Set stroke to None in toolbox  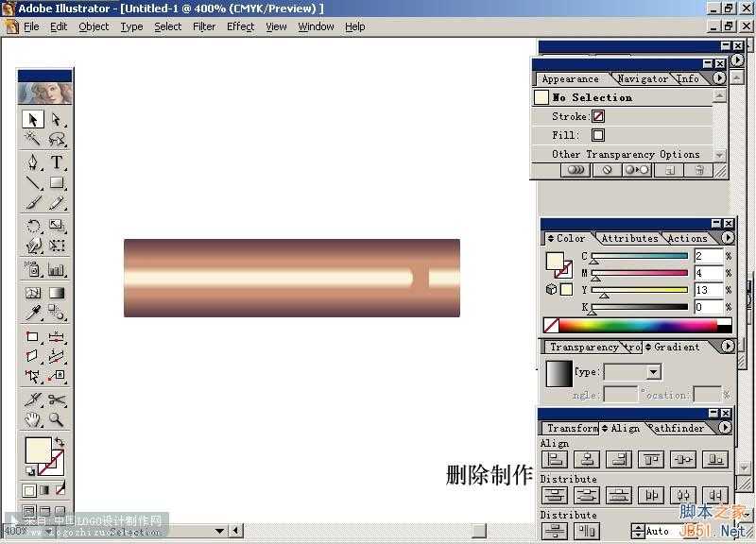[59, 489]
